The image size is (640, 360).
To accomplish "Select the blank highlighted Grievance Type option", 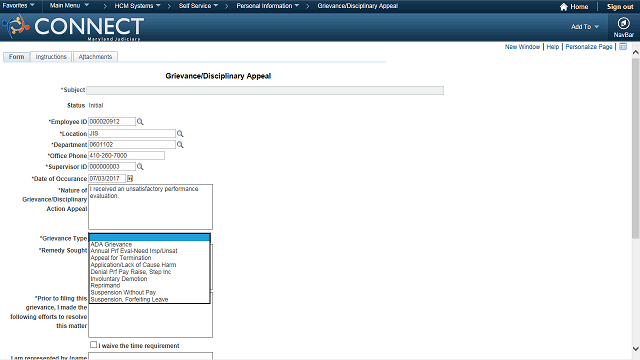I will tap(149, 238).
